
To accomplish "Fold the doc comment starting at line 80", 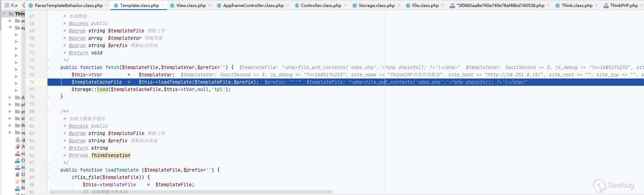I will [47, 112].
